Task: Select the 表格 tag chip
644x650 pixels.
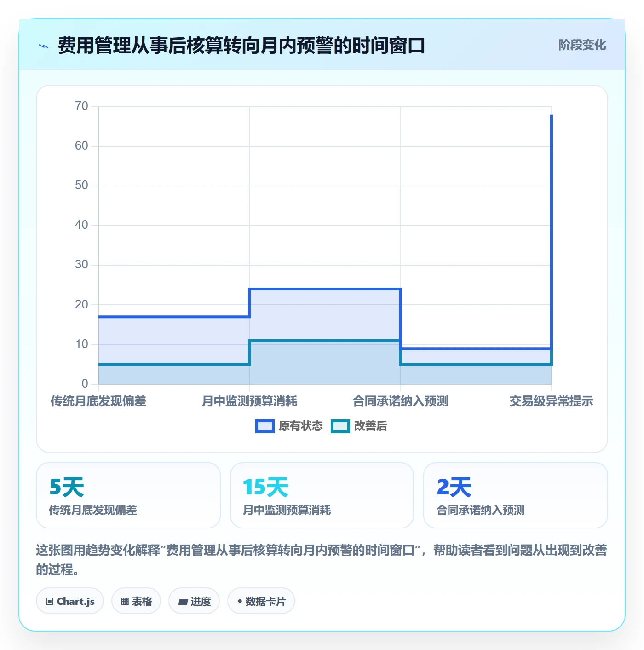Action: point(136,601)
